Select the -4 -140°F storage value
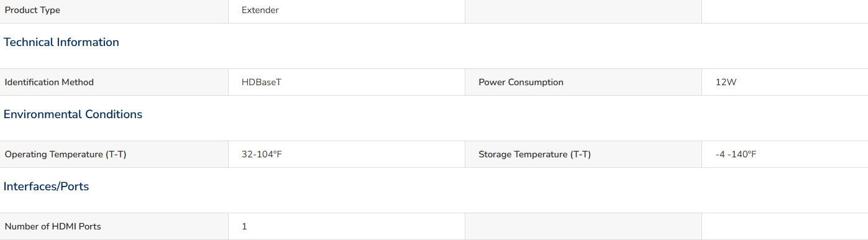The width and height of the screenshot is (868, 240). pyautogui.click(x=736, y=154)
